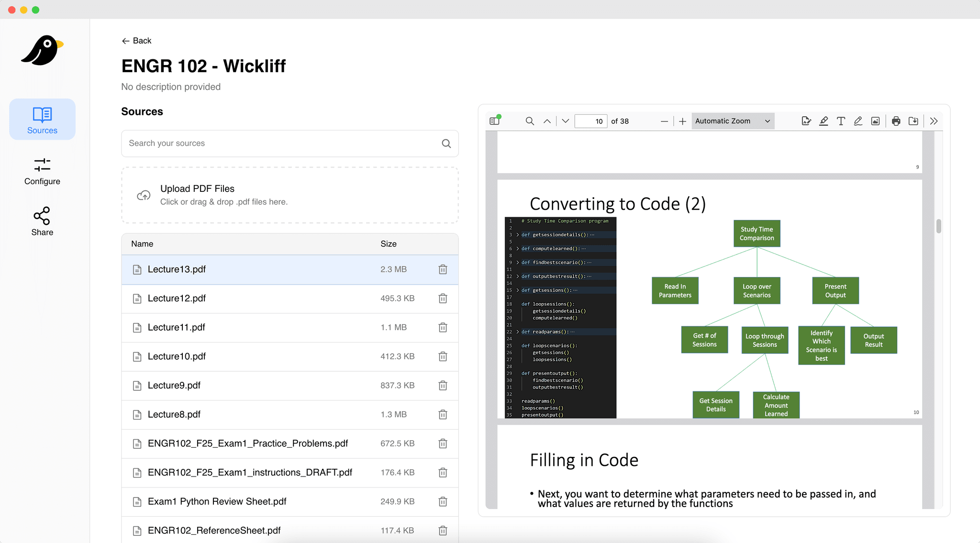The image size is (980, 543).
Task: Print the open PDF document
Action: point(895,121)
